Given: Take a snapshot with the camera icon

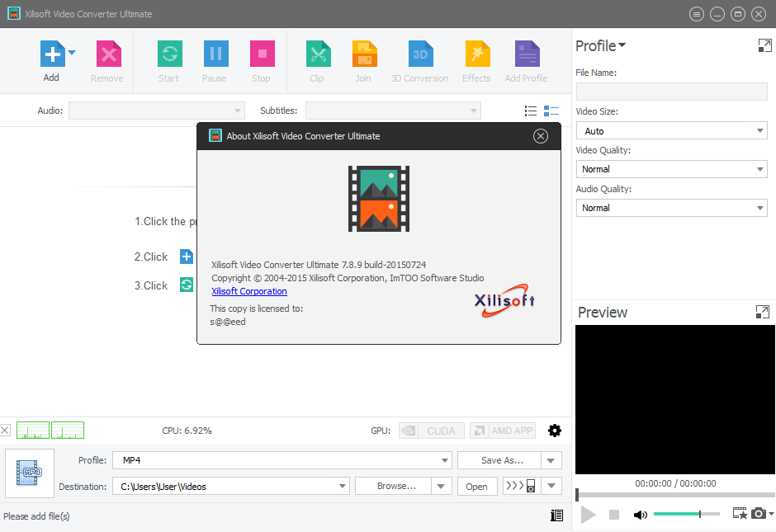Looking at the screenshot, I should [x=758, y=514].
